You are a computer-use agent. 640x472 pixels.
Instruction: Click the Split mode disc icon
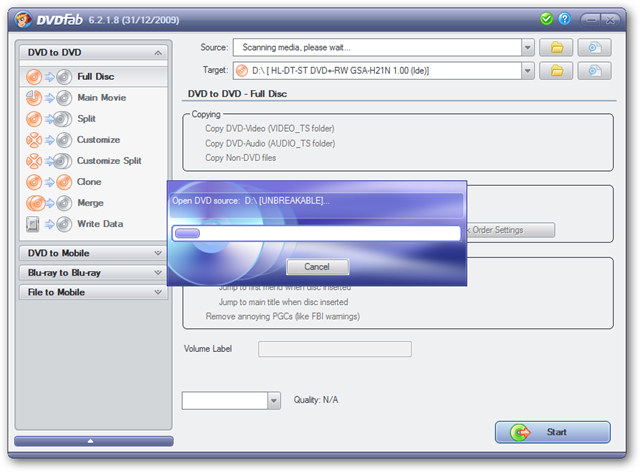49,119
